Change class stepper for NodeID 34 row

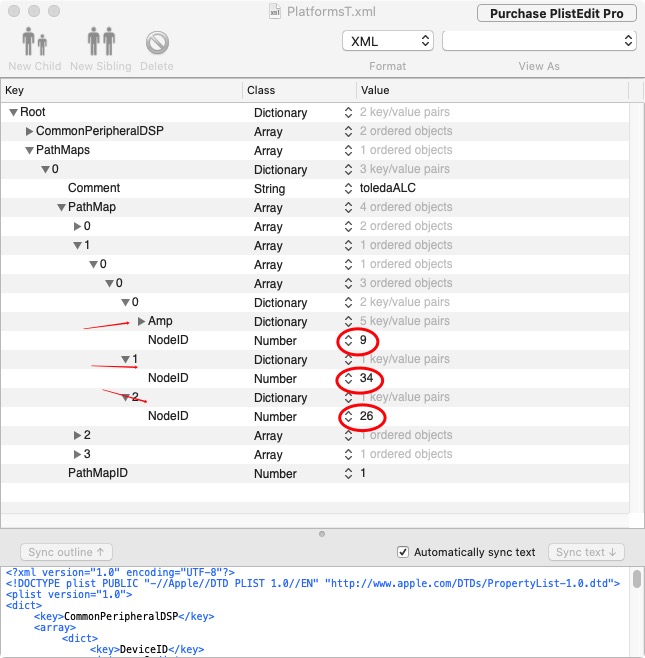click(x=348, y=379)
